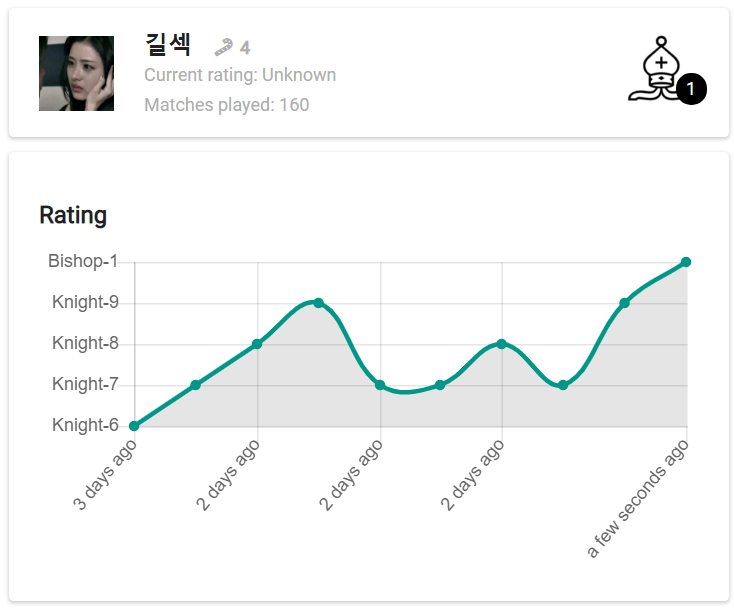Click the "a few seconds ago" axis label

coord(640,498)
